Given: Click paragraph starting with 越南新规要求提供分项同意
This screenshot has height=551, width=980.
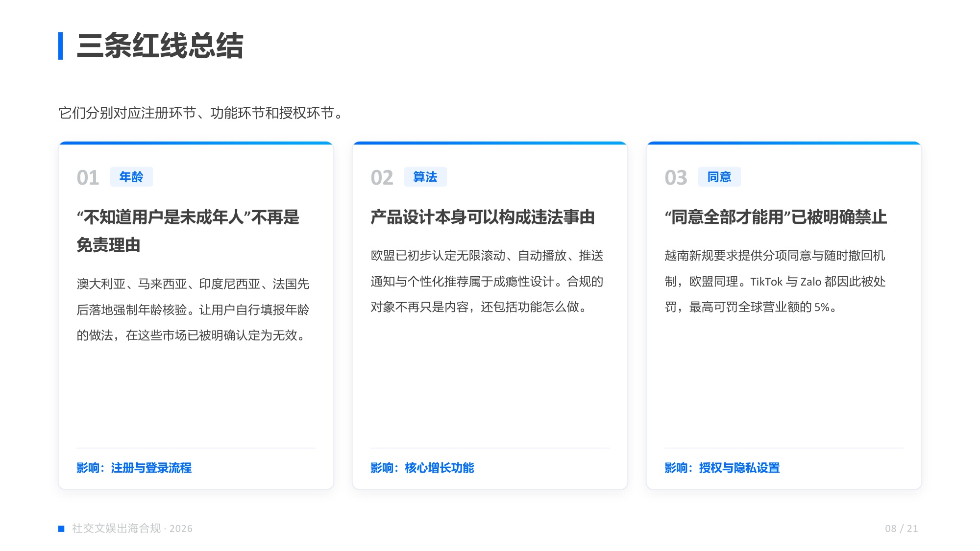Looking at the screenshot, I should (775, 281).
